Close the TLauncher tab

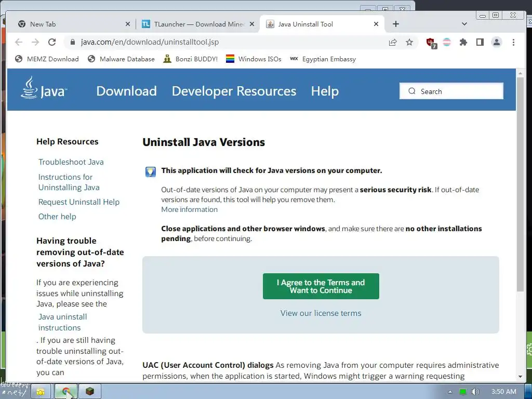[252, 24]
